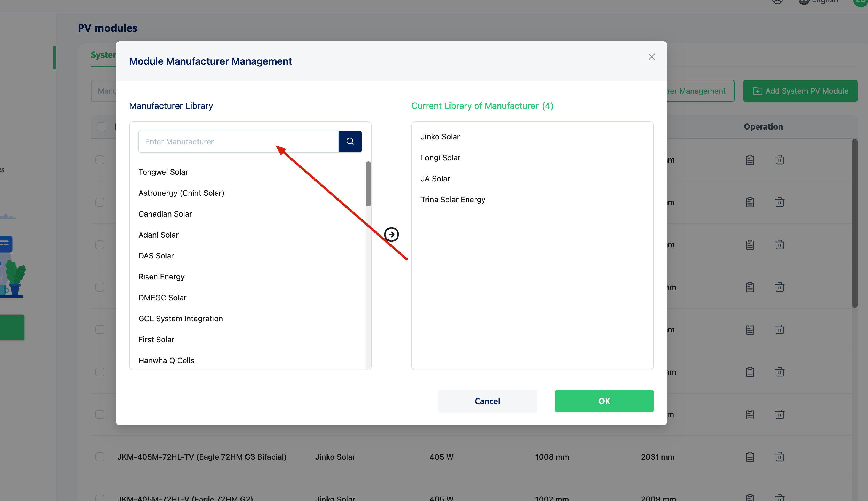Click the 1008 mm width cell
This screenshot has width=868, height=501.
[552, 457]
